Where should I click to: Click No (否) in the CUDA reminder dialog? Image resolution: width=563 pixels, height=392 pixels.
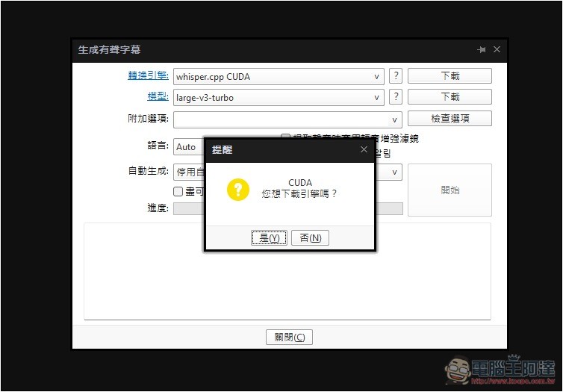pos(310,238)
